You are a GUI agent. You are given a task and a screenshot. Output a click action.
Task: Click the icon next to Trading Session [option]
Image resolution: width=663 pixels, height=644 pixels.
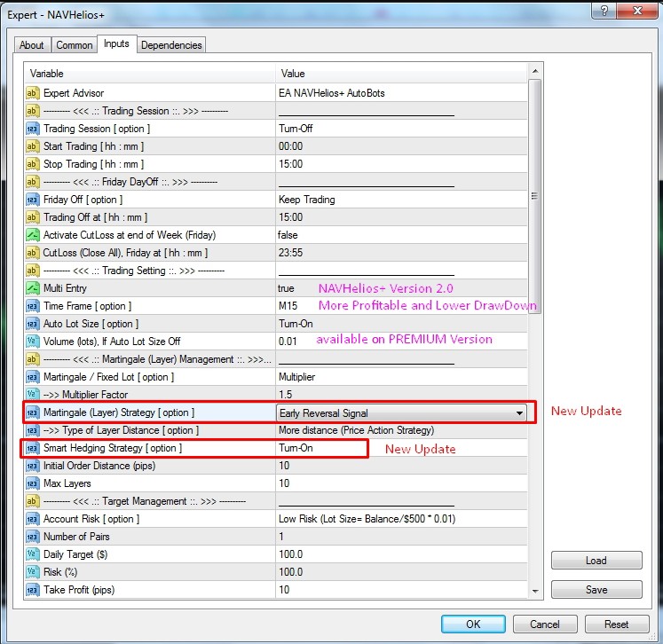33,129
